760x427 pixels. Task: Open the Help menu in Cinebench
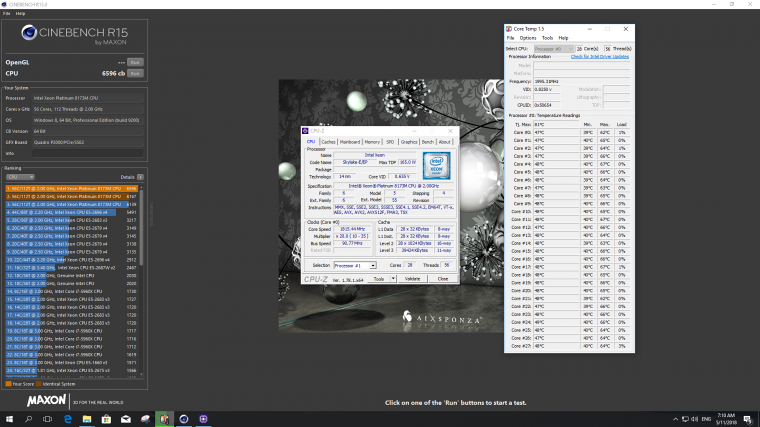point(20,14)
